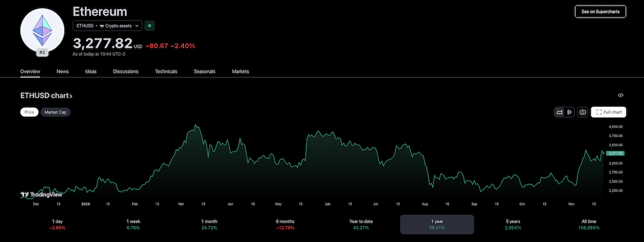The image size is (644, 242).
Task: Open the ETHUSD chart heading link
Action: point(46,96)
